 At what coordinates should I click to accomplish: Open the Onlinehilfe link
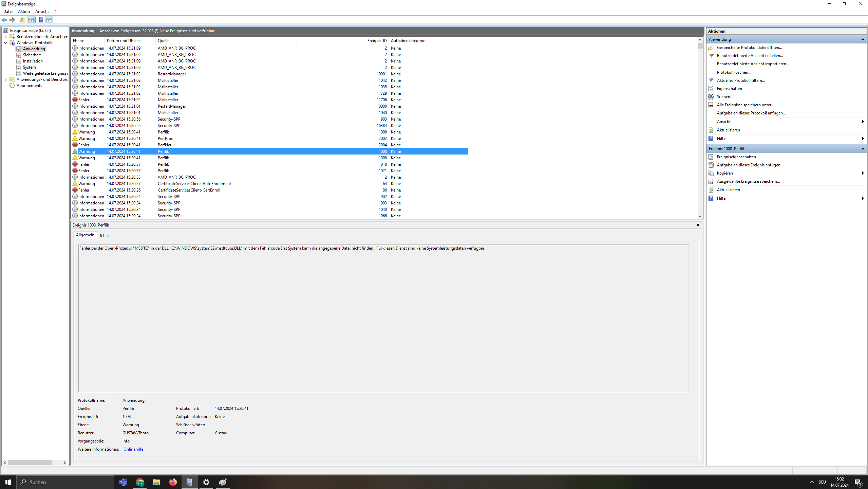point(133,449)
